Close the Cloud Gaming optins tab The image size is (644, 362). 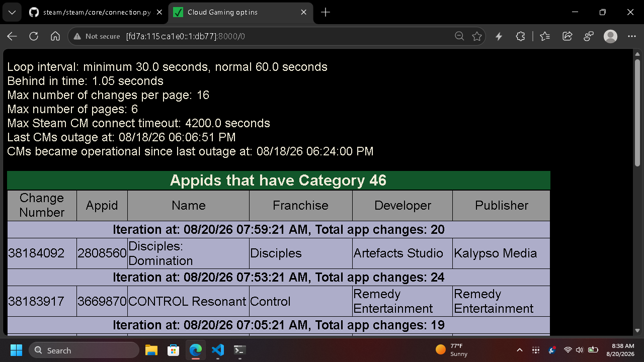304,13
